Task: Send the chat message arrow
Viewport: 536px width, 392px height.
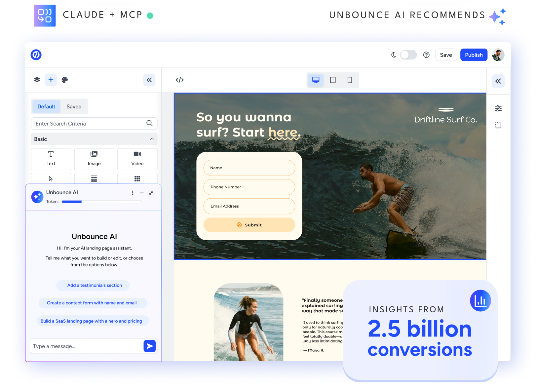Action: point(150,346)
